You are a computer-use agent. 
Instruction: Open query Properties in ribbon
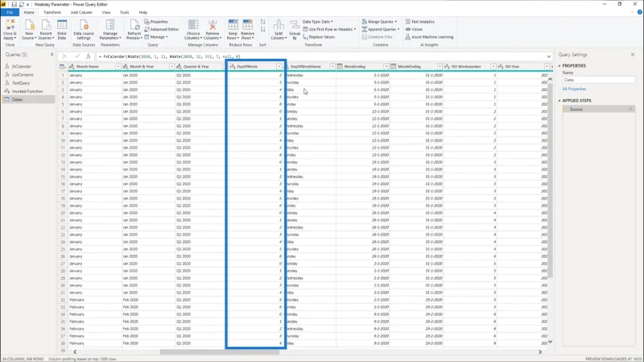(x=156, y=22)
